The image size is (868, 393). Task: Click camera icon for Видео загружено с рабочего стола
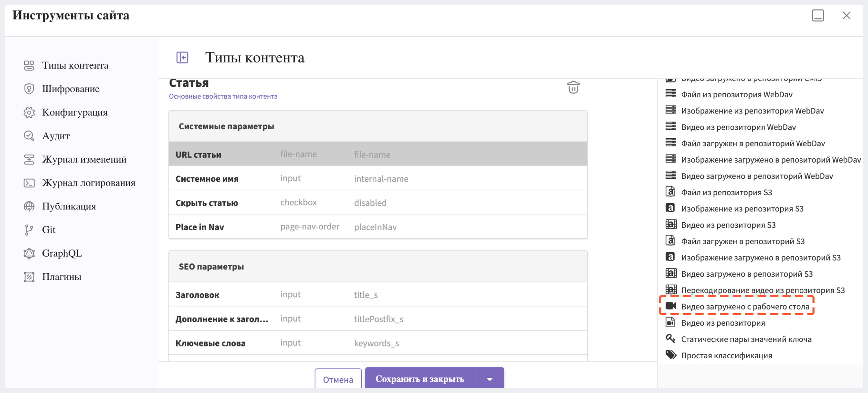click(671, 306)
